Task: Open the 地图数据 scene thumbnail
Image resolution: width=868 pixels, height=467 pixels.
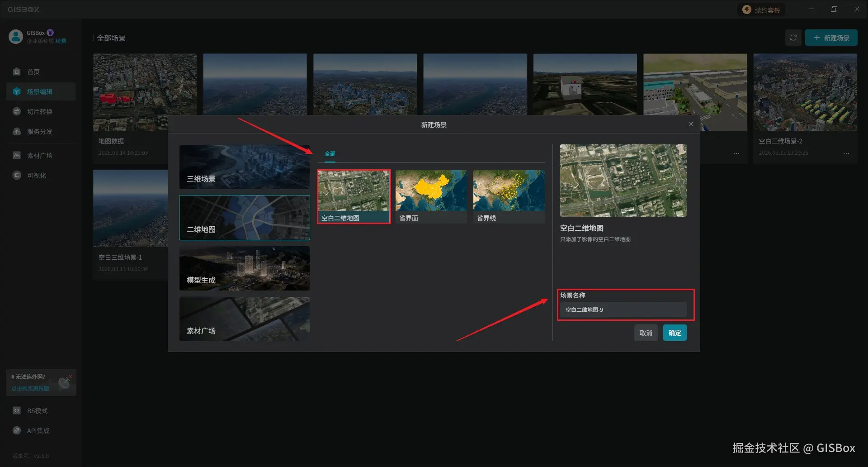Action: pos(145,92)
